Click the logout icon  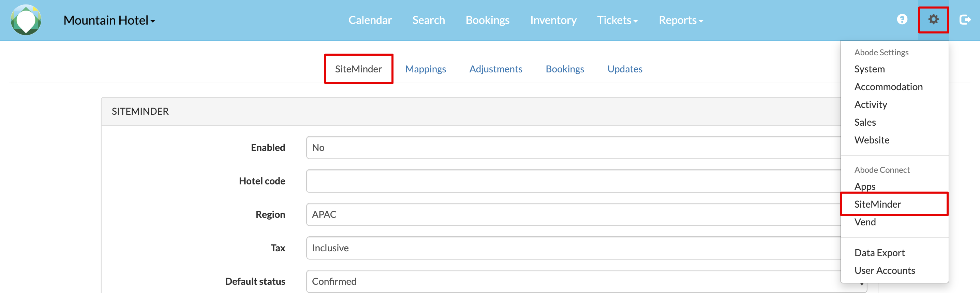[965, 19]
